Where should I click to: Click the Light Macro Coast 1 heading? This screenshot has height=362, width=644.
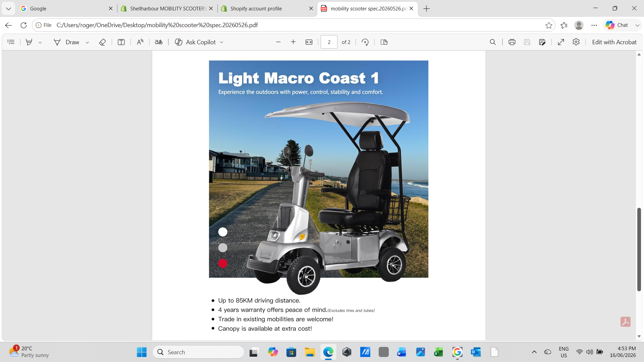pyautogui.click(x=299, y=78)
